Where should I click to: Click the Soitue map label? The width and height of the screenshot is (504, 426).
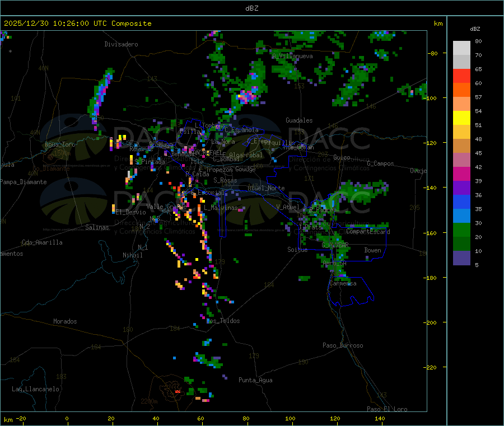click(x=297, y=250)
